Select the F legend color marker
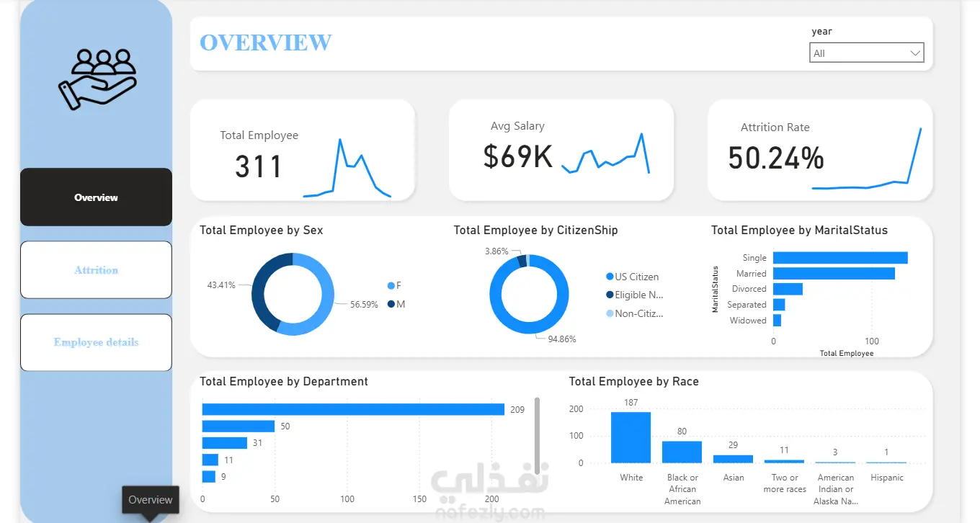The width and height of the screenshot is (980, 523). click(391, 286)
